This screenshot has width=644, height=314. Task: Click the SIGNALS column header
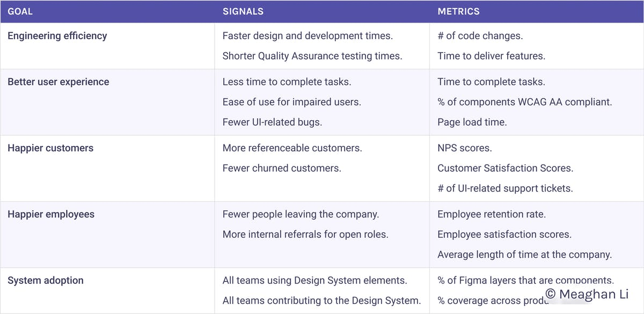[x=243, y=11]
